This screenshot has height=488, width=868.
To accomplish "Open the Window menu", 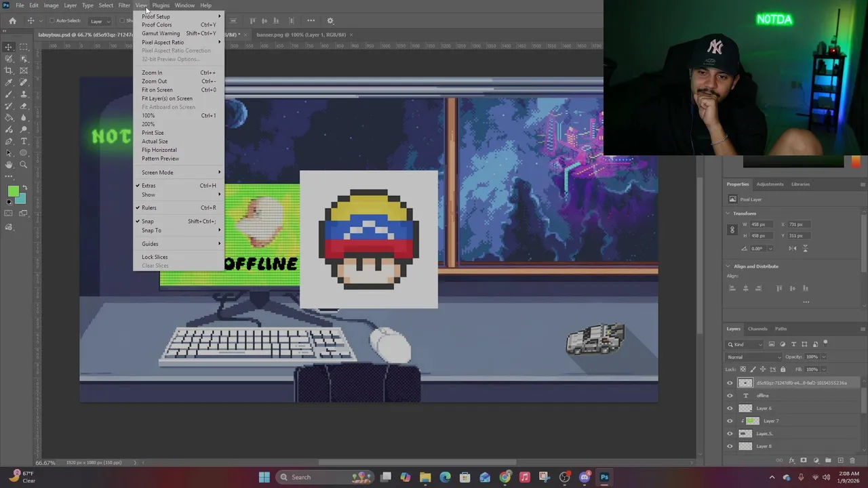I will (184, 5).
